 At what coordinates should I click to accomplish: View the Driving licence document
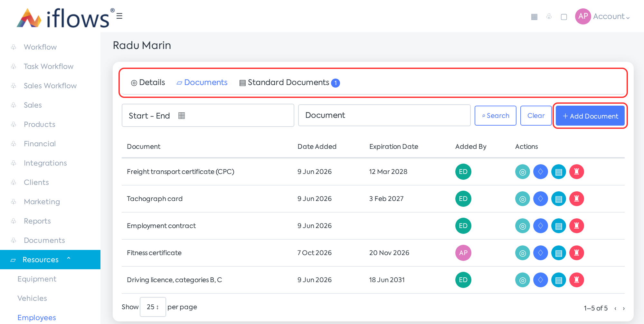523,280
